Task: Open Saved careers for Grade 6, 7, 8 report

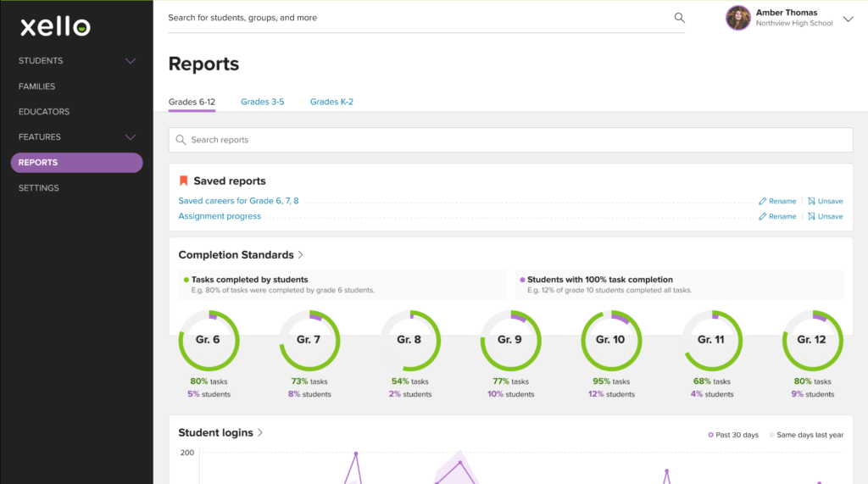Action: pos(238,201)
